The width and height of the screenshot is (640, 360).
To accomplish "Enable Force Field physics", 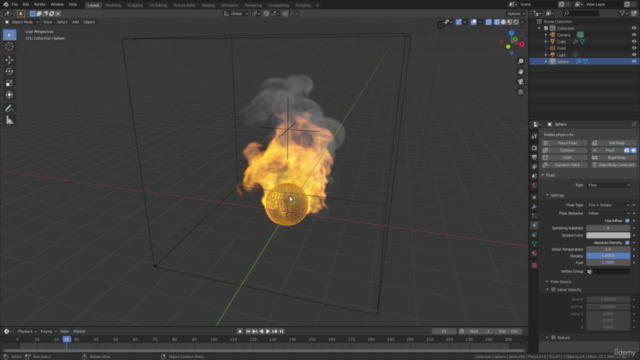I will click(565, 143).
